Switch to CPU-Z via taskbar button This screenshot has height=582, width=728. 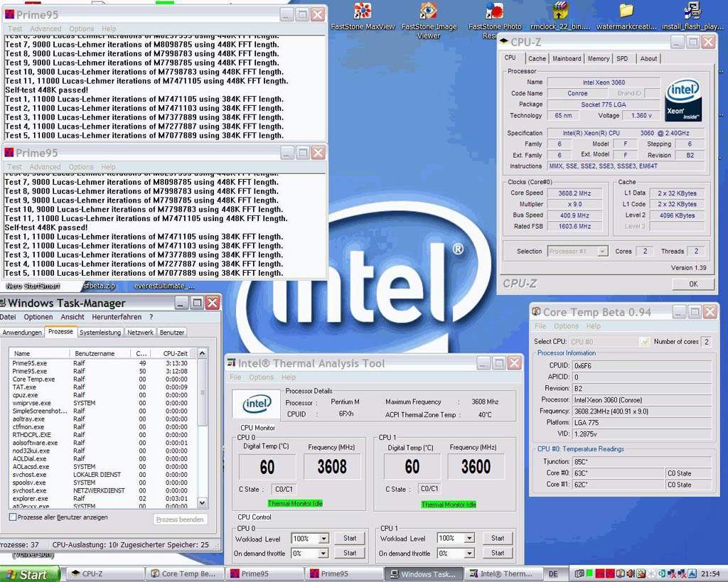coord(104,574)
